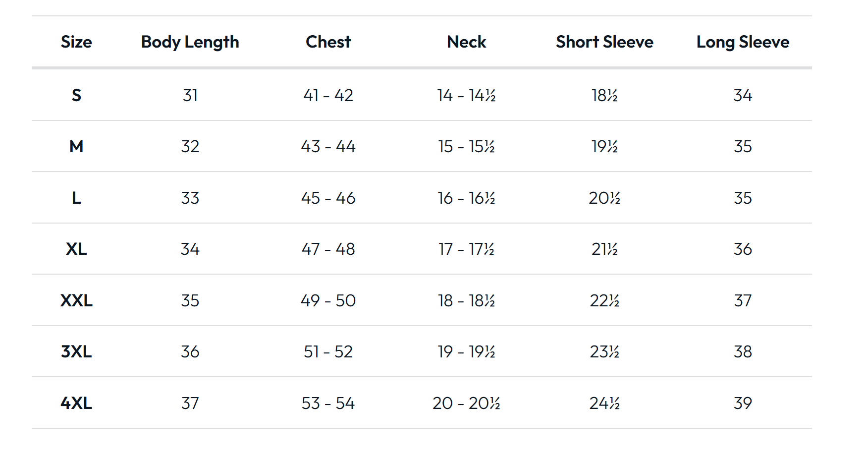Select the 20½ short sleeve cell
868x461 pixels.
[604, 198]
